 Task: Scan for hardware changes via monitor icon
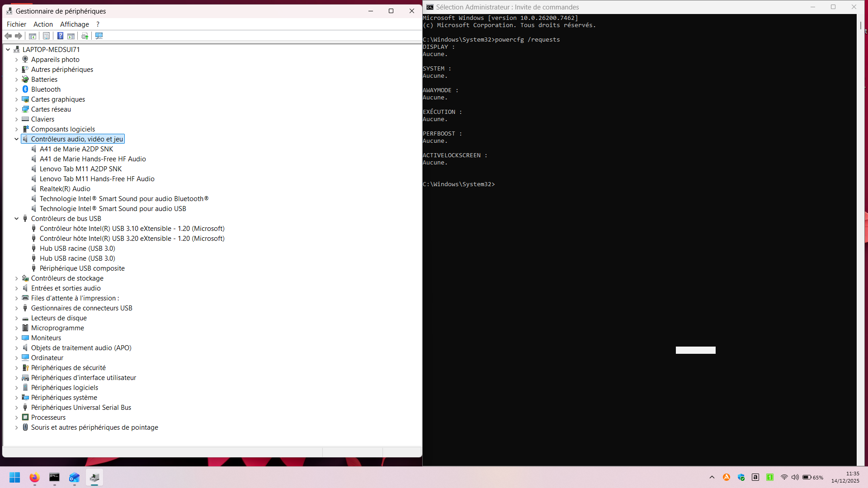pyautogui.click(x=99, y=36)
